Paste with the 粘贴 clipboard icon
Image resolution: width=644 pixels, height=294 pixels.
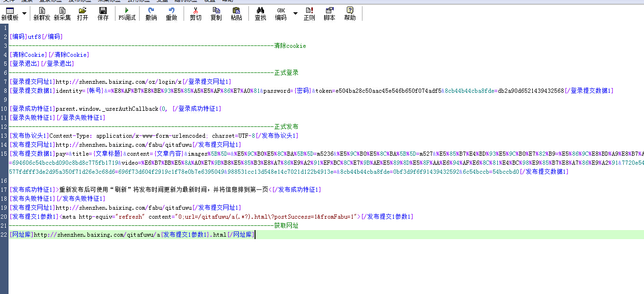(x=236, y=14)
